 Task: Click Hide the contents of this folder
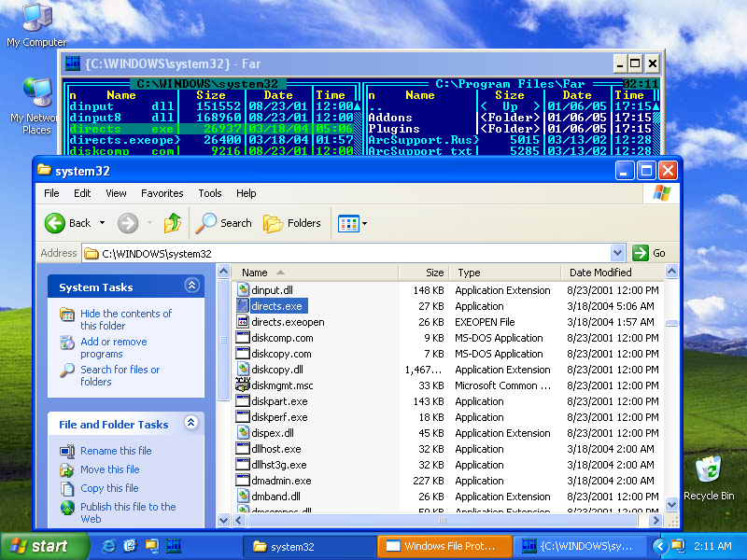point(126,319)
